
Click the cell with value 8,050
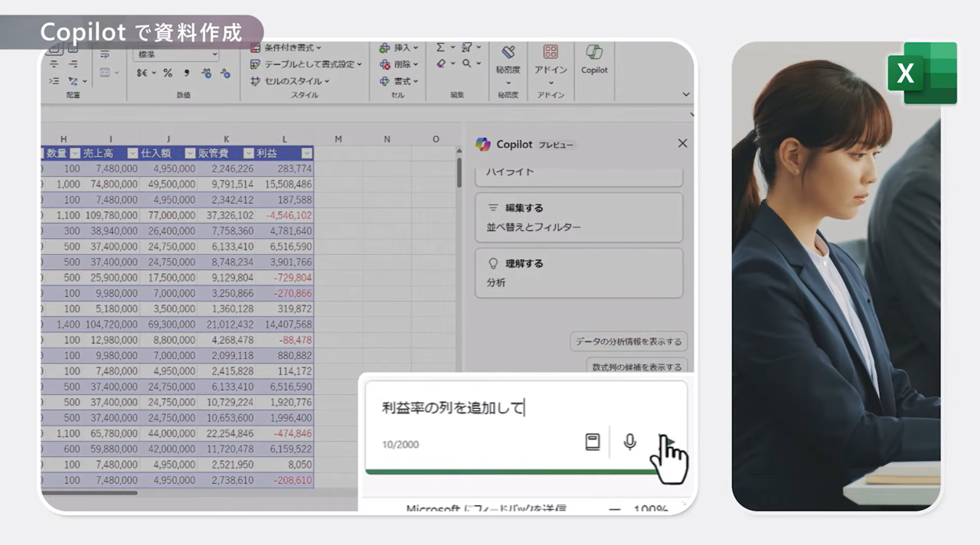(284, 465)
